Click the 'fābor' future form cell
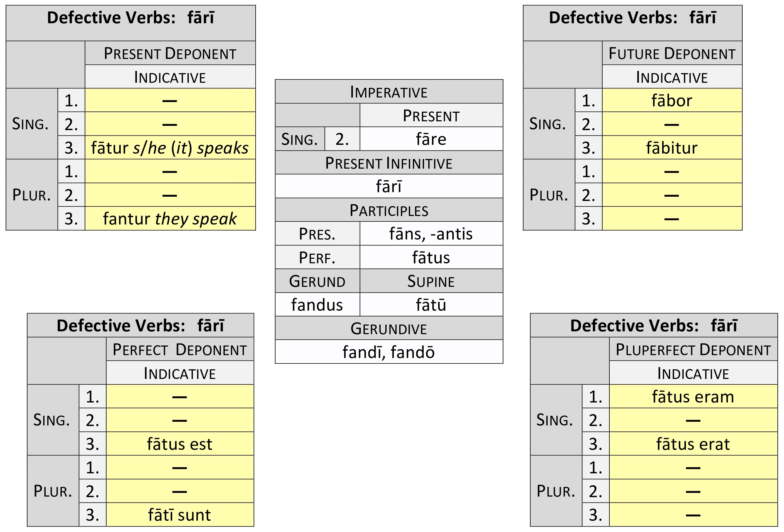This screenshot has height=532, width=784. [672, 101]
